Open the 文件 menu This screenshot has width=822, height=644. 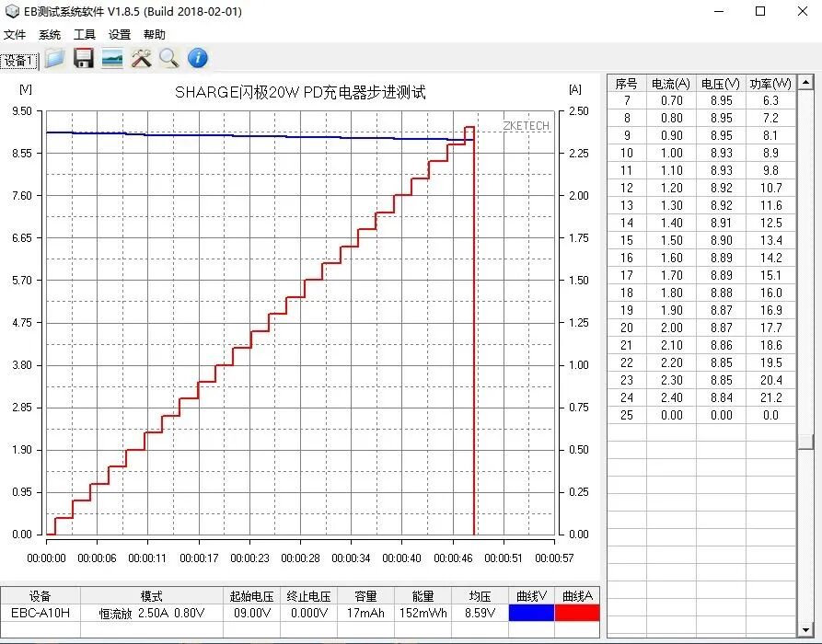click(15, 35)
